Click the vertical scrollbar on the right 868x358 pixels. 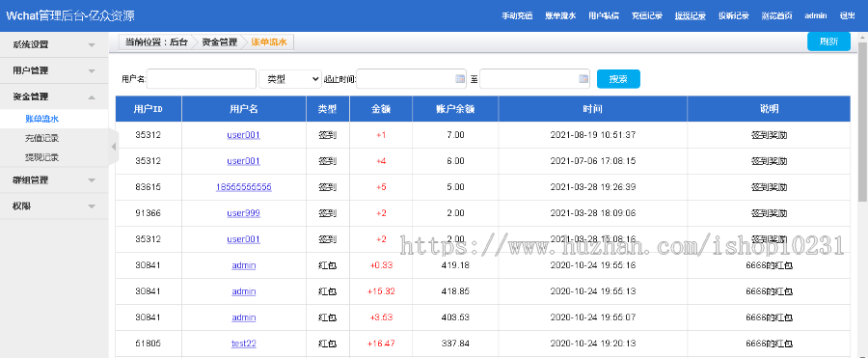coord(863,122)
